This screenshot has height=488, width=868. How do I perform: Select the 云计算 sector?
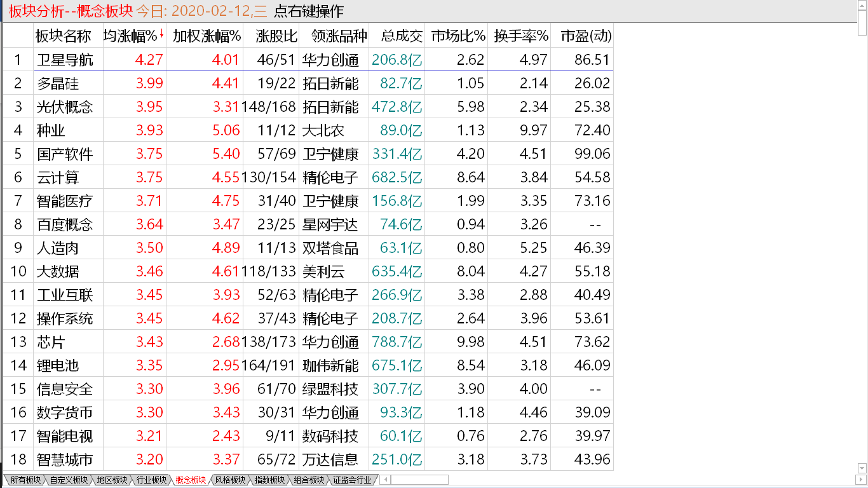click(58, 177)
